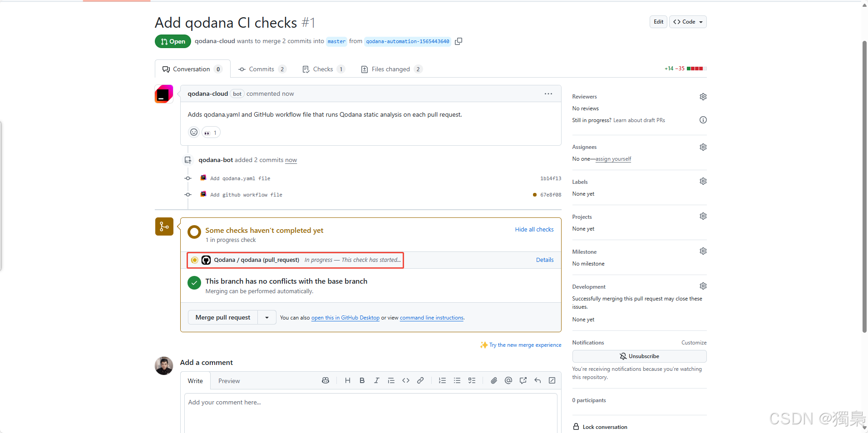868x433 pixels.
Task: Switch to the Files changed tab
Action: (391, 69)
